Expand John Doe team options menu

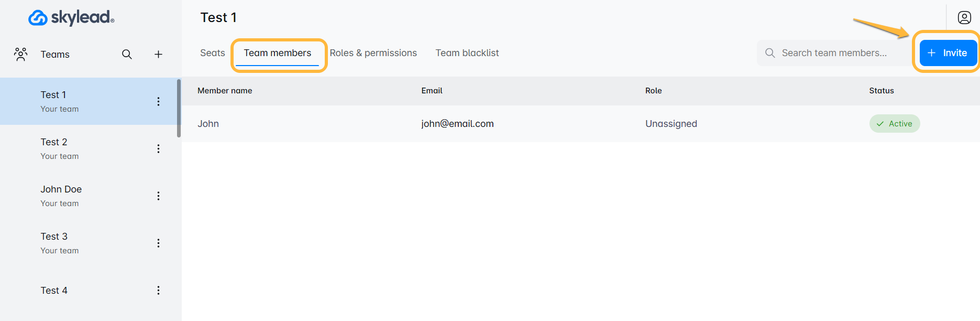158,196
